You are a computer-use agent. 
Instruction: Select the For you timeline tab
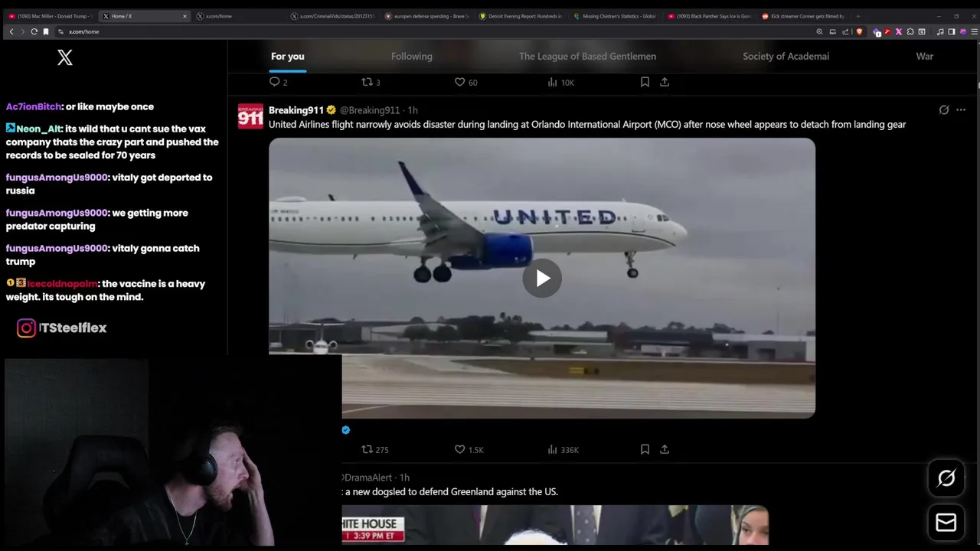tap(288, 56)
